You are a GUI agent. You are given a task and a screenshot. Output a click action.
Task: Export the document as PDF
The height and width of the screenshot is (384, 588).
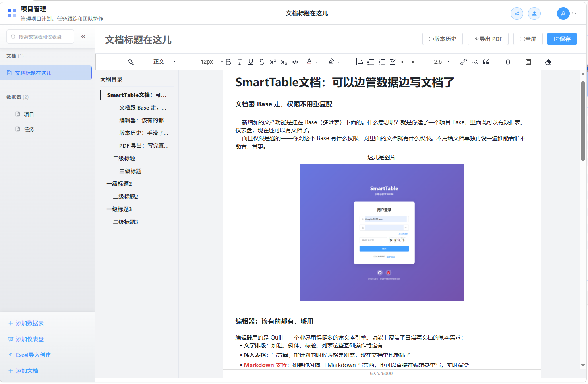pyautogui.click(x=488, y=39)
